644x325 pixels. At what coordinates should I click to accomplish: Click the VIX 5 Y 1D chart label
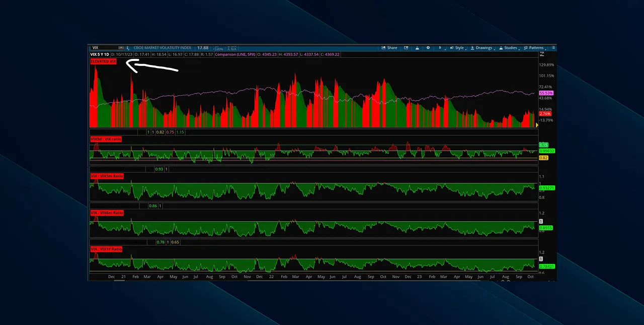pyautogui.click(x=99, y=54)
